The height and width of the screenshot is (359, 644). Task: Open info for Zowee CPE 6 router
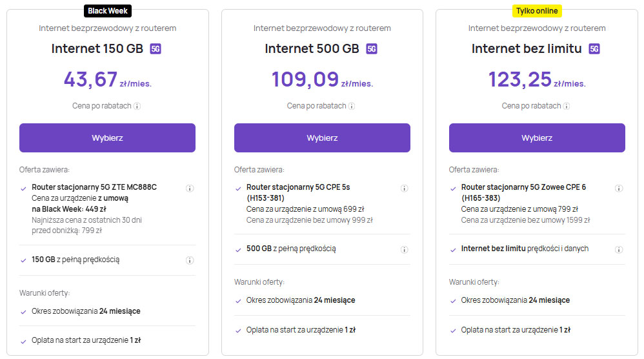619,189
